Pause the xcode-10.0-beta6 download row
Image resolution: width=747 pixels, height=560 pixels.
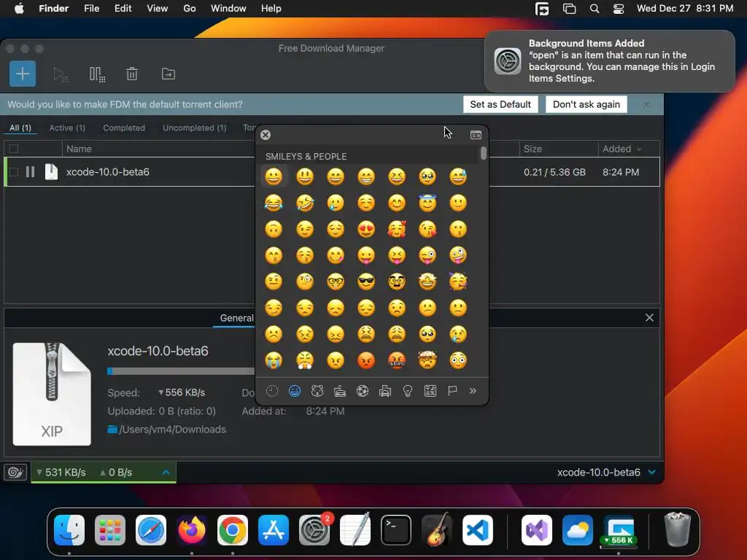pos(30,172)
